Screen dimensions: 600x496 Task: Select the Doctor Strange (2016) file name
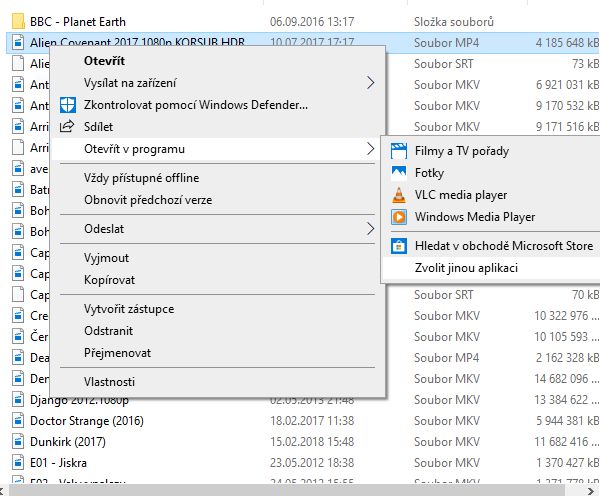(x=87, y=421)
